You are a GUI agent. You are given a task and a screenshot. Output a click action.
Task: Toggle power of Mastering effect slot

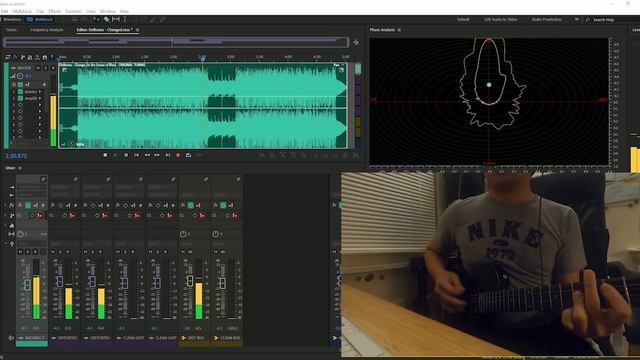coord(20,92)
